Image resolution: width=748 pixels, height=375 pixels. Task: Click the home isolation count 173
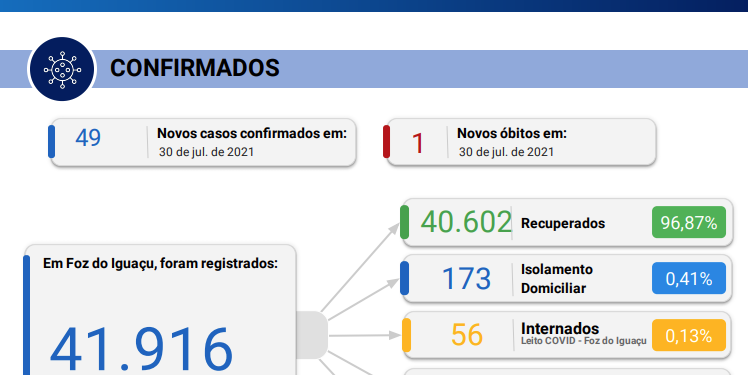coord(466,279)
